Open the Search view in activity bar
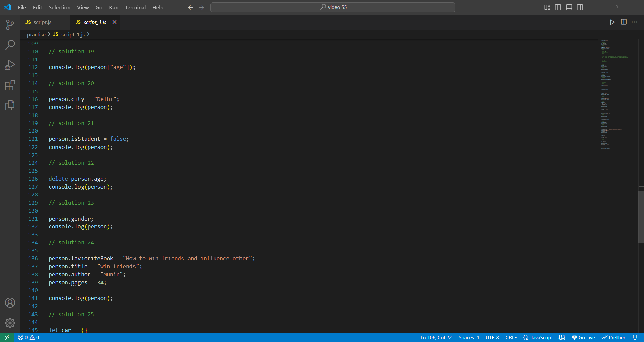The width and height of the screenshot is (644, 342). coord(10,45)
